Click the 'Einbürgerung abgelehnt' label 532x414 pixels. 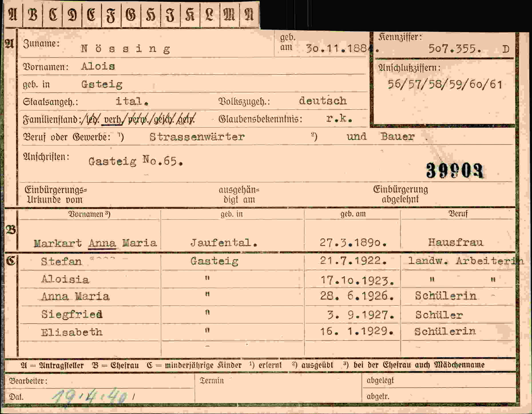click(401, 194)
